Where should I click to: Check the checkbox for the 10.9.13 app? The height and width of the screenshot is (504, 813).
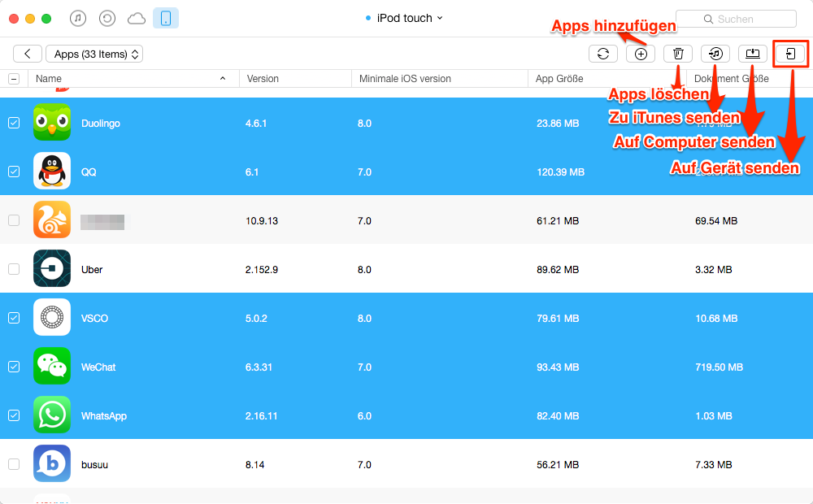[x=14, y=220]
